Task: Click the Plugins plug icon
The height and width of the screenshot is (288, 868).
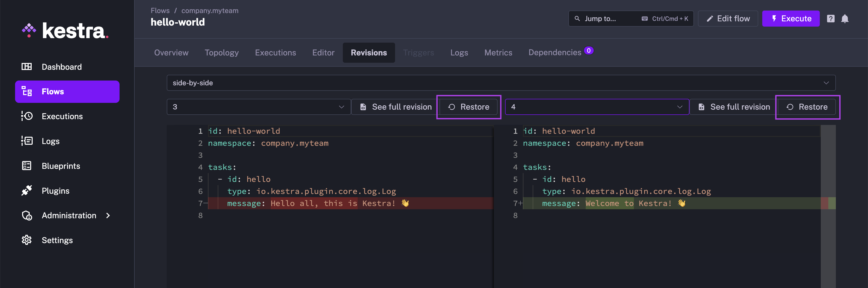Action: click(x=27, y=190)
